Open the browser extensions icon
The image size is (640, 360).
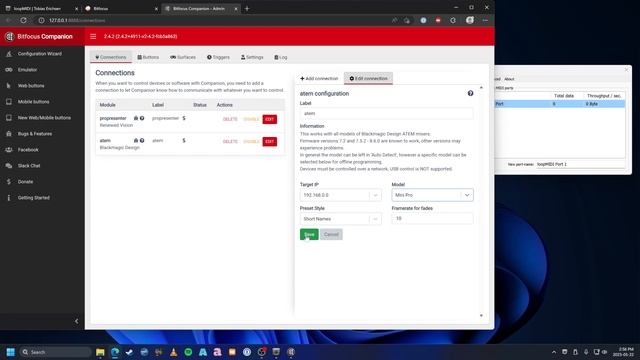pos(453,20)
